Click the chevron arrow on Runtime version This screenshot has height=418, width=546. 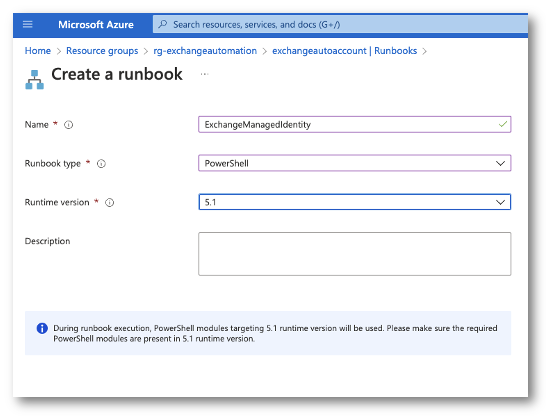coord(500,202)
